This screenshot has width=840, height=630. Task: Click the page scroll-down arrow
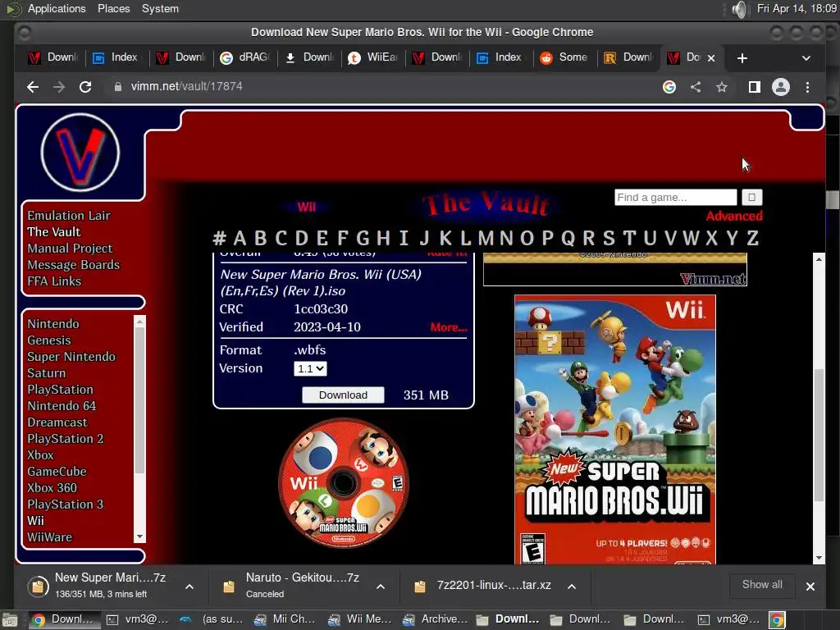(x=819, y=558)
